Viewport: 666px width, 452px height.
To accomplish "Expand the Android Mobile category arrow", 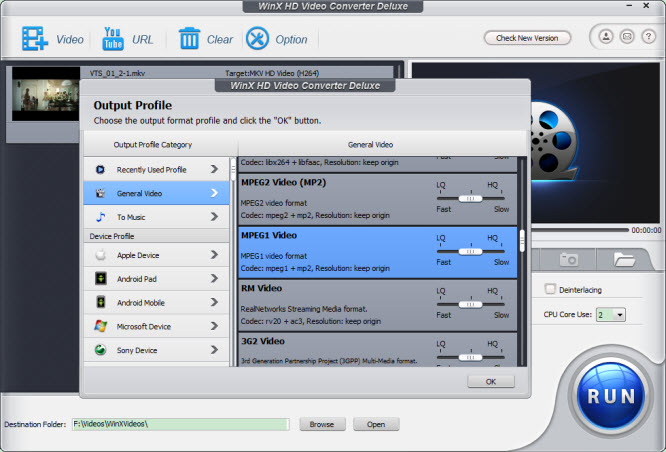I will (x=214, y=302).
